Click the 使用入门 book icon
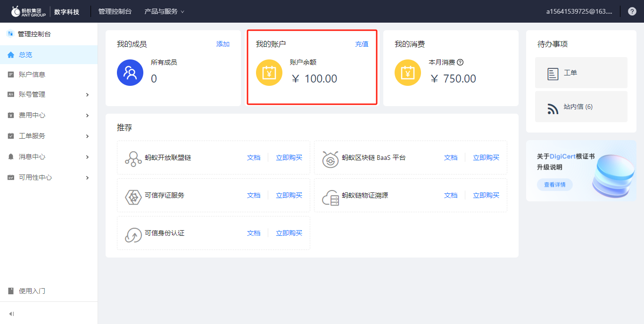Screen dimensions: 644x324 pos(11,291)
